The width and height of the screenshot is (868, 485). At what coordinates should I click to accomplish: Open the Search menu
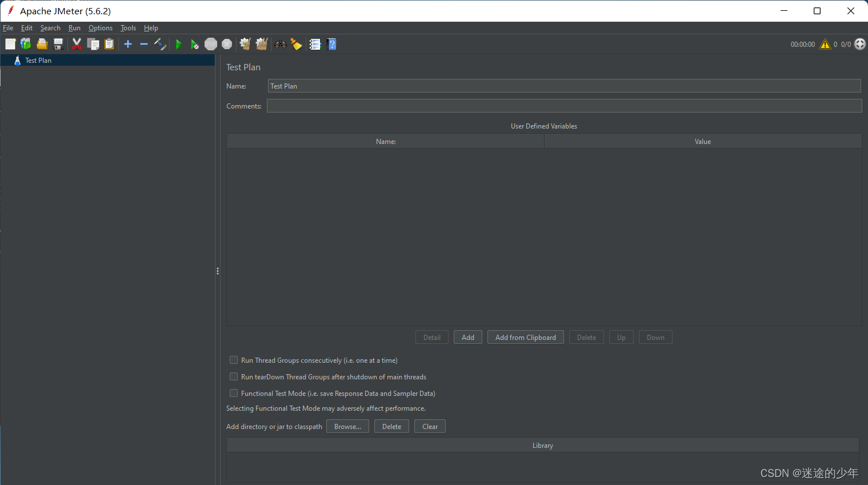pos(50,28)
